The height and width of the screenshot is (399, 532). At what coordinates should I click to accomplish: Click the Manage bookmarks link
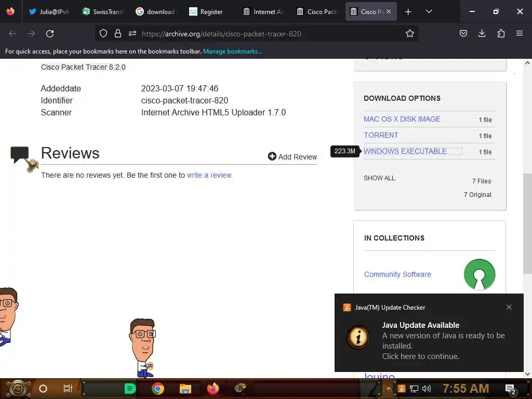(x=232, y=51)
